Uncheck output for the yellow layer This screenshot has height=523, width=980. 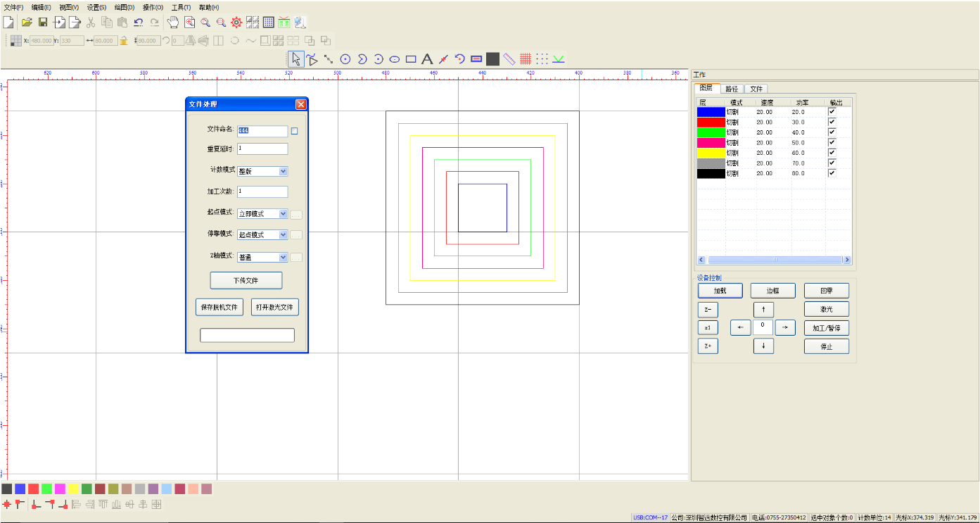pyautogui.click(x=832, y=153)
